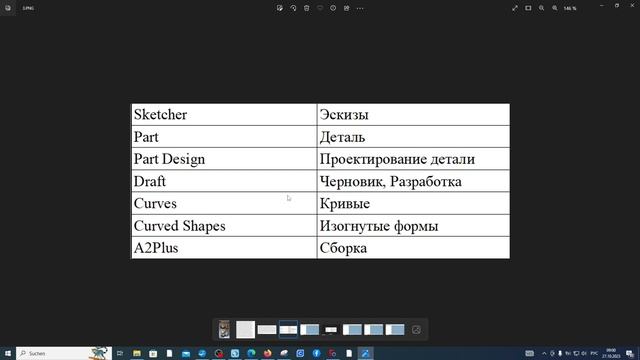The height and width of the screenshot is (360, 640).
Task: Select the small white strip on dark thumbnail
Action: coord(331,329)
